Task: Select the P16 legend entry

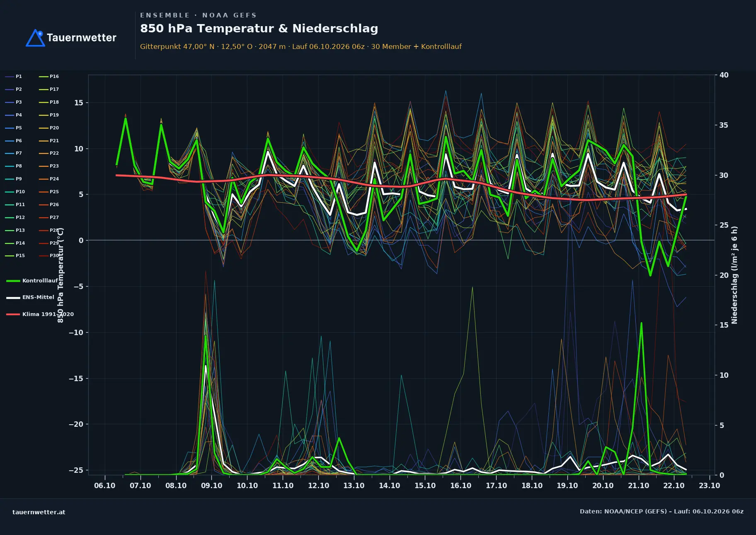Action: pos(49,76)
